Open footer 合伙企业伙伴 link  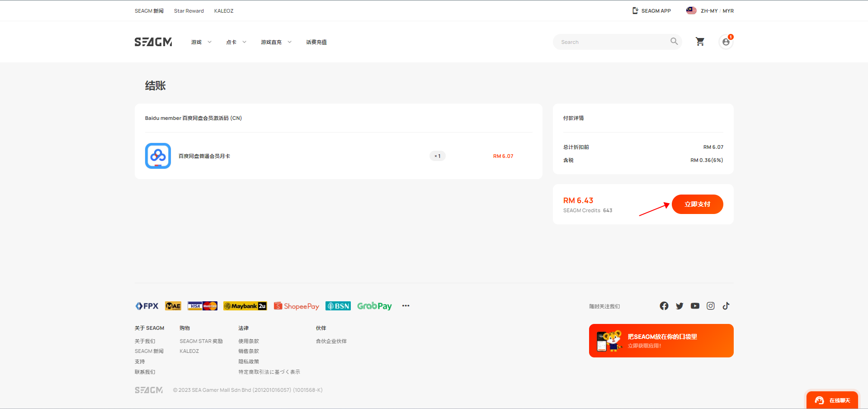[331, 341]
